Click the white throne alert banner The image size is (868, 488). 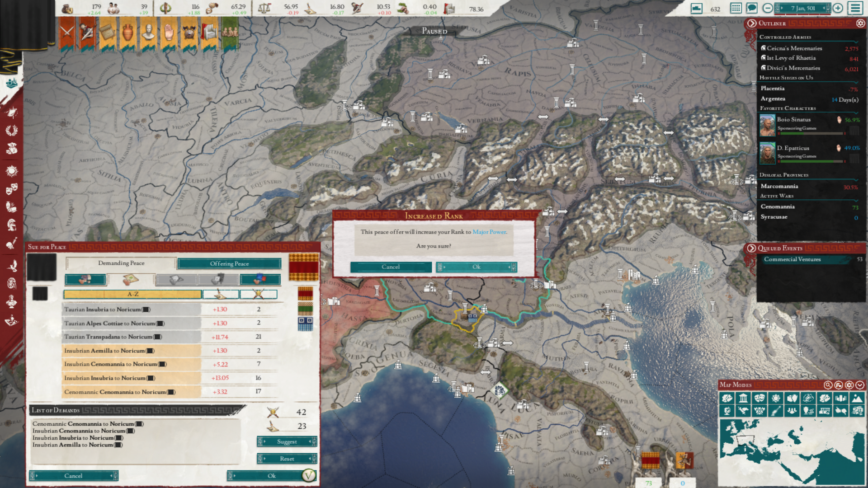point(210,33)
